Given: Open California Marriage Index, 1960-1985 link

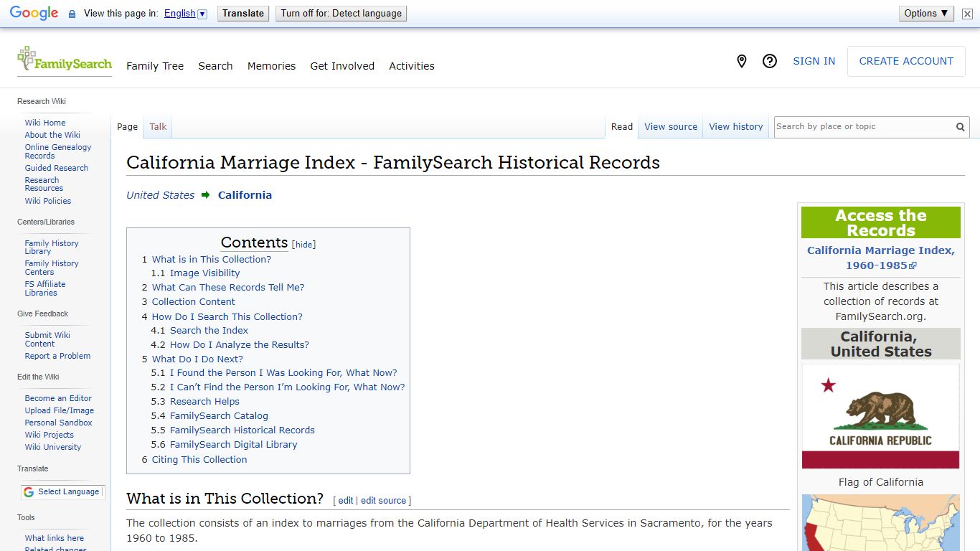Looking at the screenshot, I should coord(881,258).
